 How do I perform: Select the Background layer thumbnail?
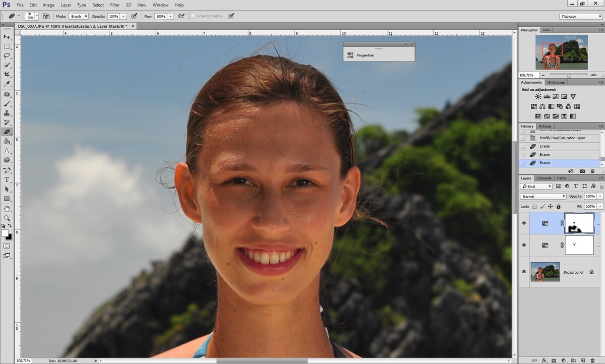pyautogui.click(x=545, y=272)
